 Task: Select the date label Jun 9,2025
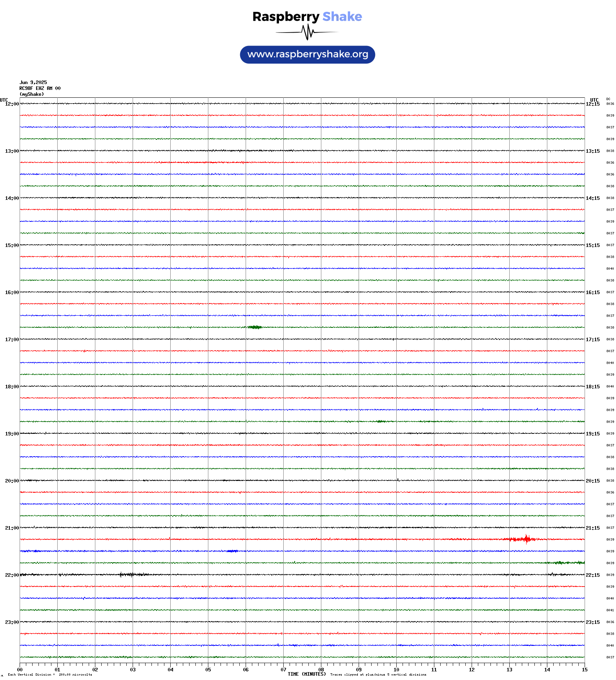point(33,82)
